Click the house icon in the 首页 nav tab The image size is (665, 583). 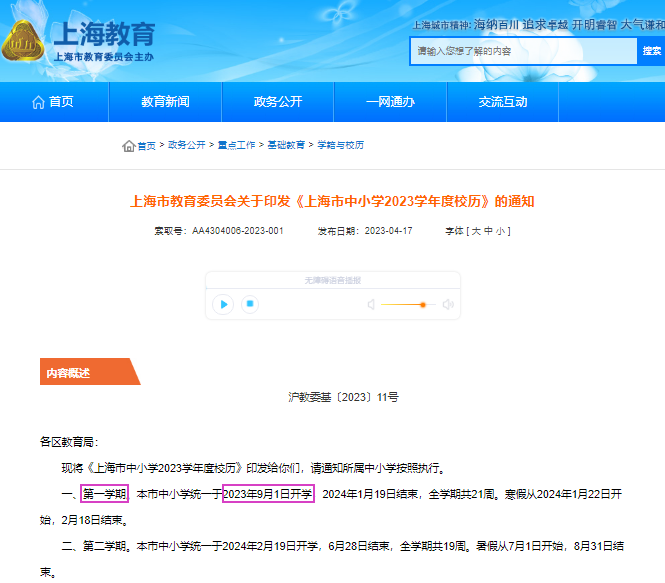tap(38, 102)
